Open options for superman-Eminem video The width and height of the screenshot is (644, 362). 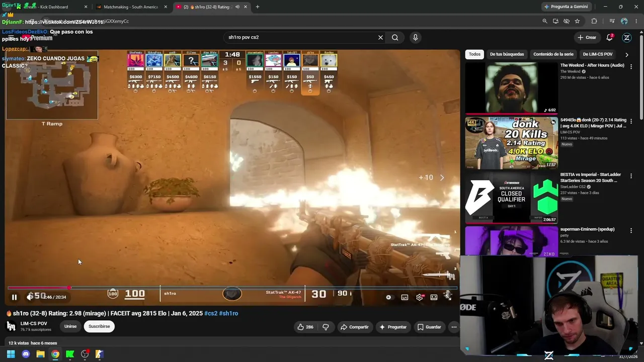pos(631,230)
